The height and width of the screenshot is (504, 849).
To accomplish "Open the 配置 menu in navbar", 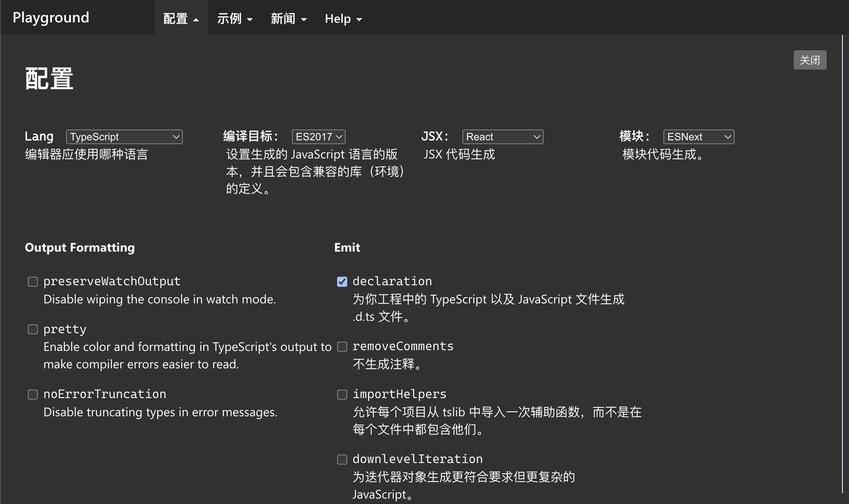I will point(181,18).
